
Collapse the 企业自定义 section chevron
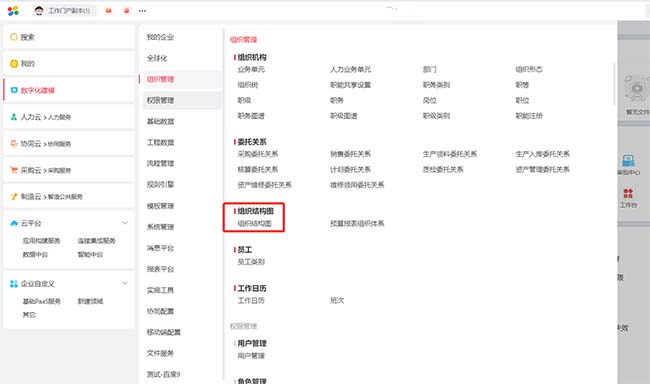125,283
